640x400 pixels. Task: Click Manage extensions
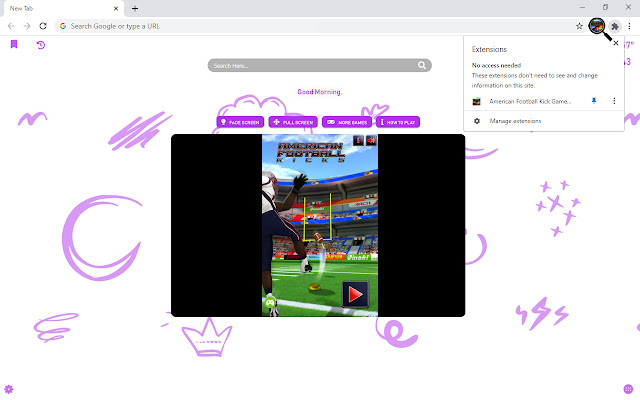coord(515,121)
